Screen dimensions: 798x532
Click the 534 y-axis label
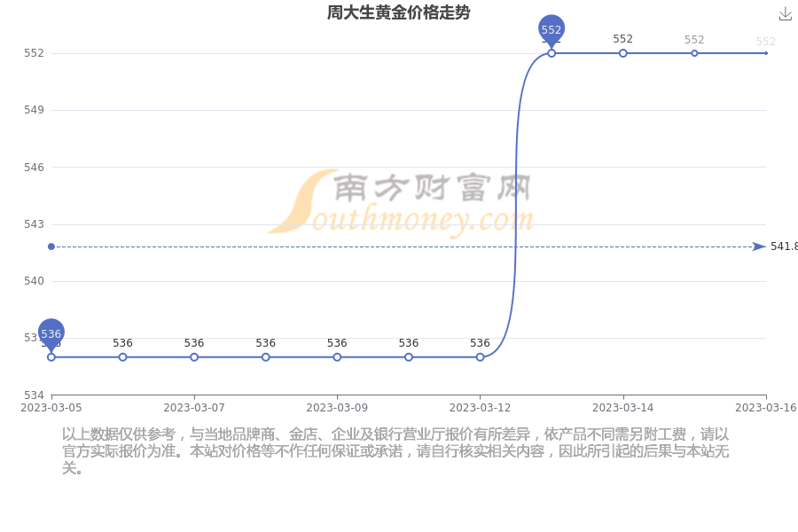pyautogui.click(x=34, y=395)
